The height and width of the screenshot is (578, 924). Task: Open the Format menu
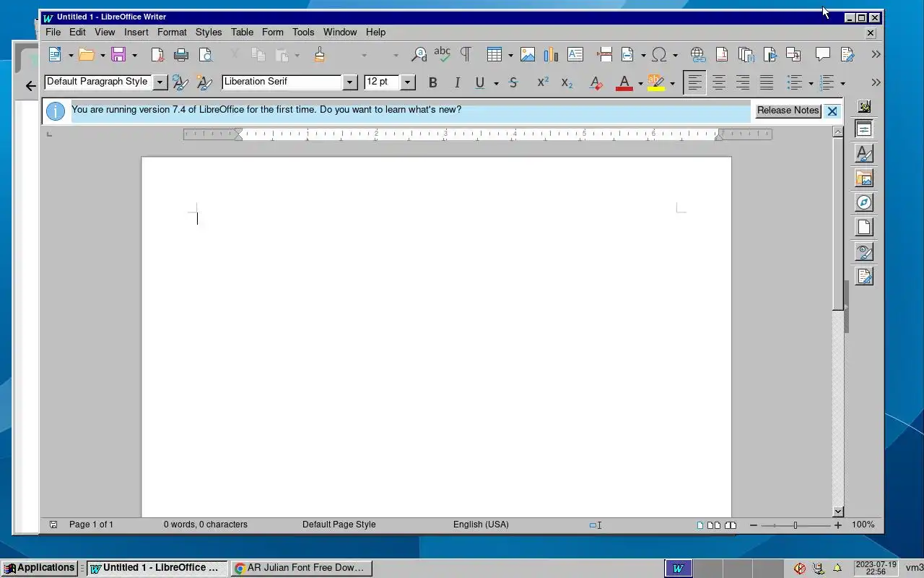[x=172, y=32]
